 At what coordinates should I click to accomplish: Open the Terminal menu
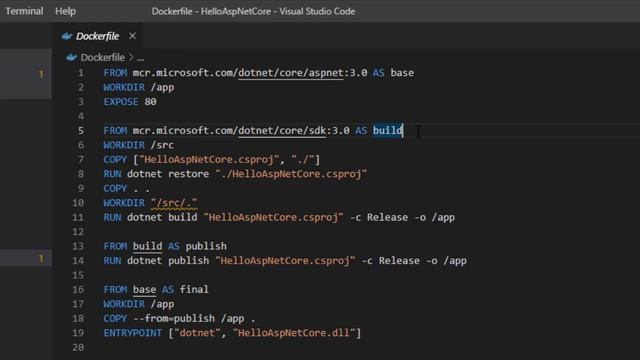(x=24, y=11)
